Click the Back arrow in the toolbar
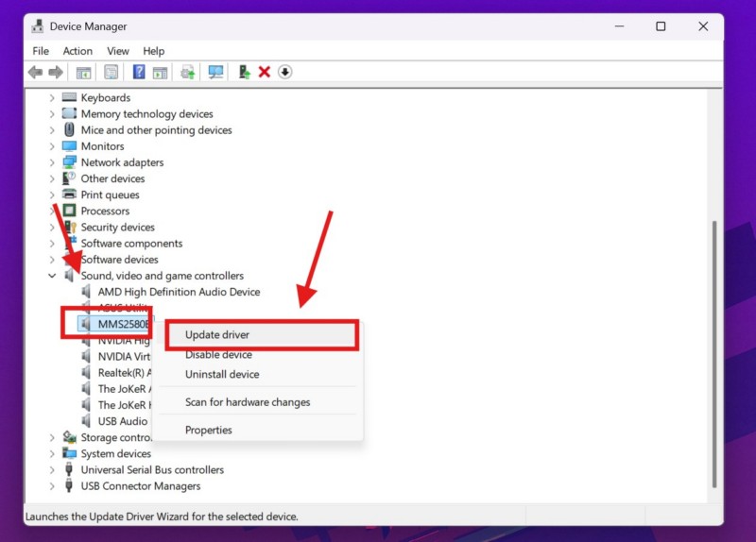The height and width of the screenshot is (542, 756). [35, 73]
